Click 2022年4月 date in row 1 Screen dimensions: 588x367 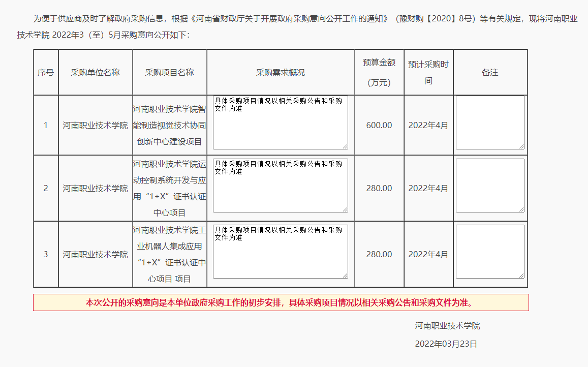pyautogui.click(x=428, y=126)
